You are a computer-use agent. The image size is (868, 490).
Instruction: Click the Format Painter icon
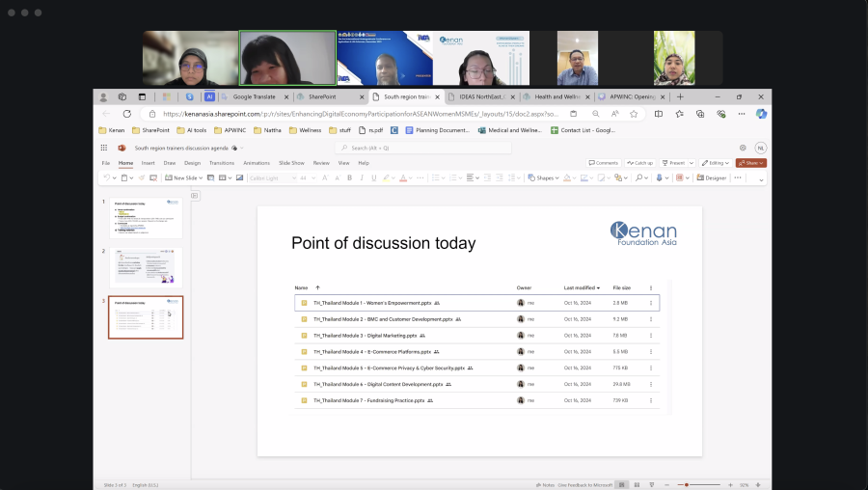click(x=142, y=177)
